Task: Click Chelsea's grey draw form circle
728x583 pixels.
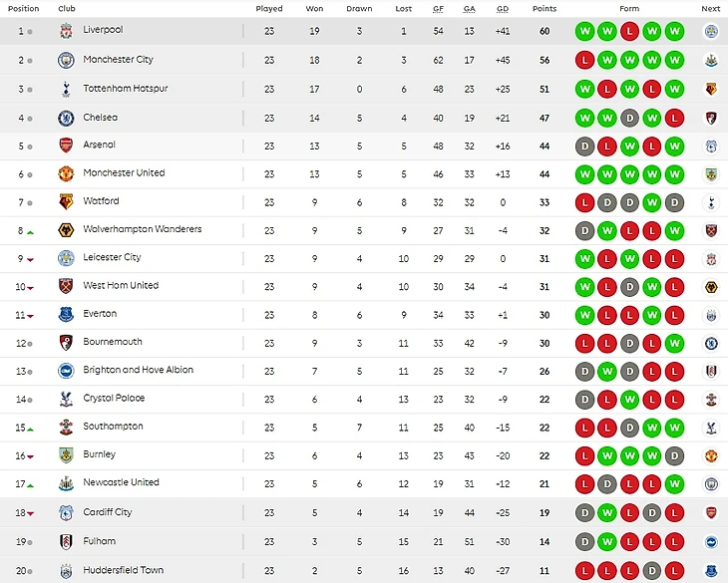Action: (629, 118)
